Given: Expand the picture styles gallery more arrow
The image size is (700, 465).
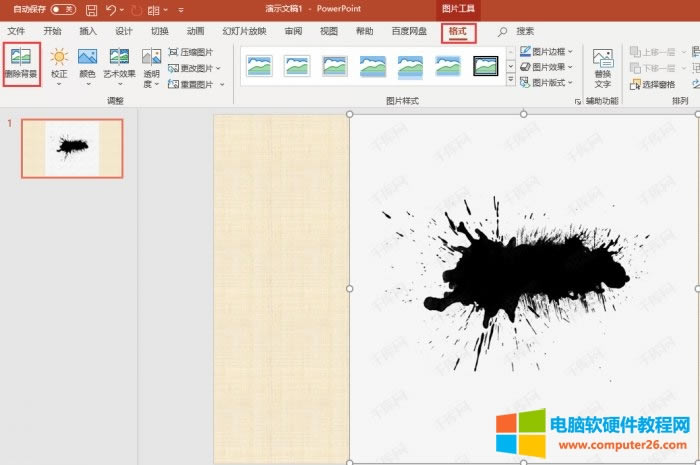Looking at the screenshot, I should (510, 79).
